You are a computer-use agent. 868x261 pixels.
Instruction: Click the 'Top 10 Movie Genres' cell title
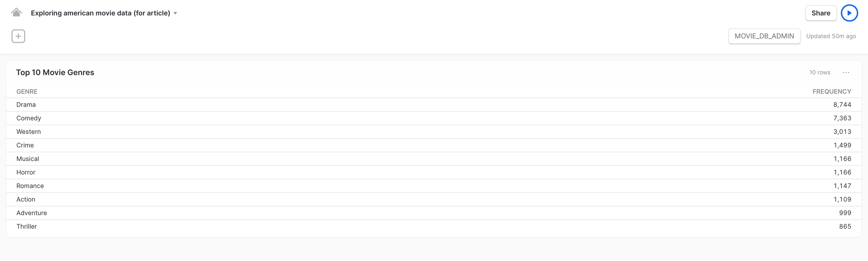(x=55, y=72)
